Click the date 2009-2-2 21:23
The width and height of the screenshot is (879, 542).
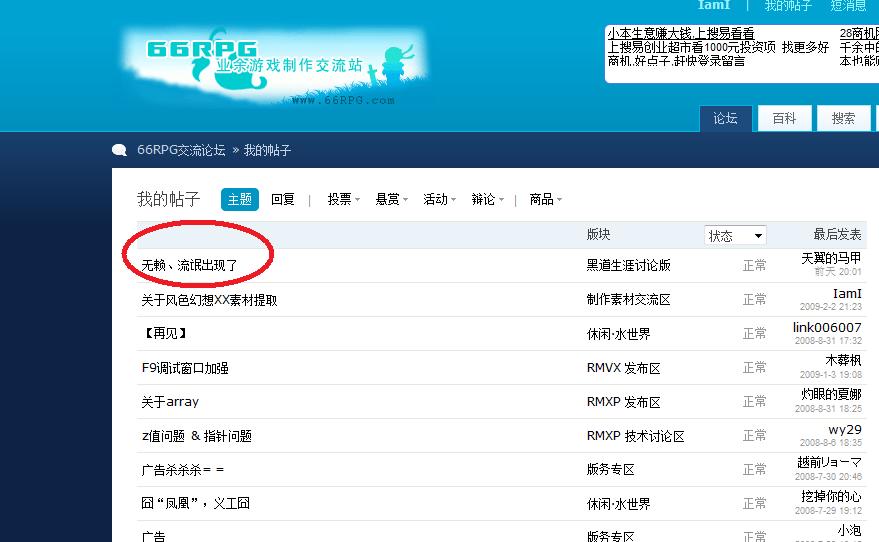pos(831,307)
